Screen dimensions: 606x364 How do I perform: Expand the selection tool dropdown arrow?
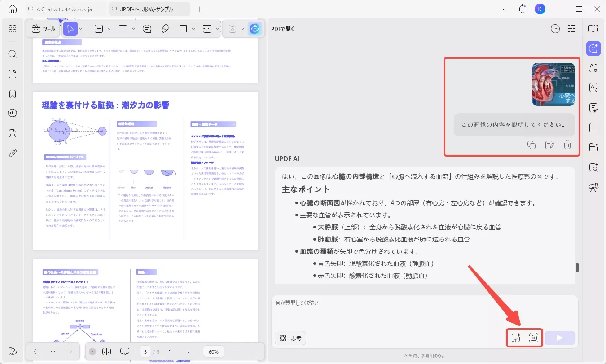[80, 29]
